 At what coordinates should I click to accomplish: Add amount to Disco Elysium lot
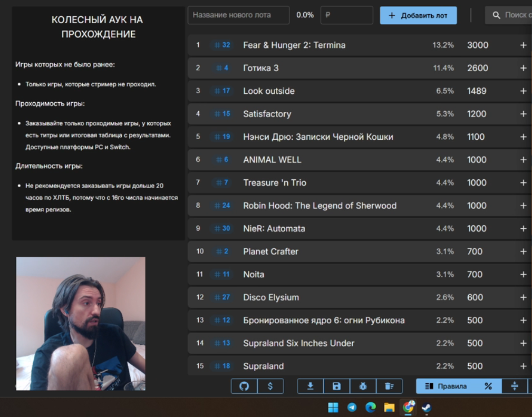click(523, 297)
